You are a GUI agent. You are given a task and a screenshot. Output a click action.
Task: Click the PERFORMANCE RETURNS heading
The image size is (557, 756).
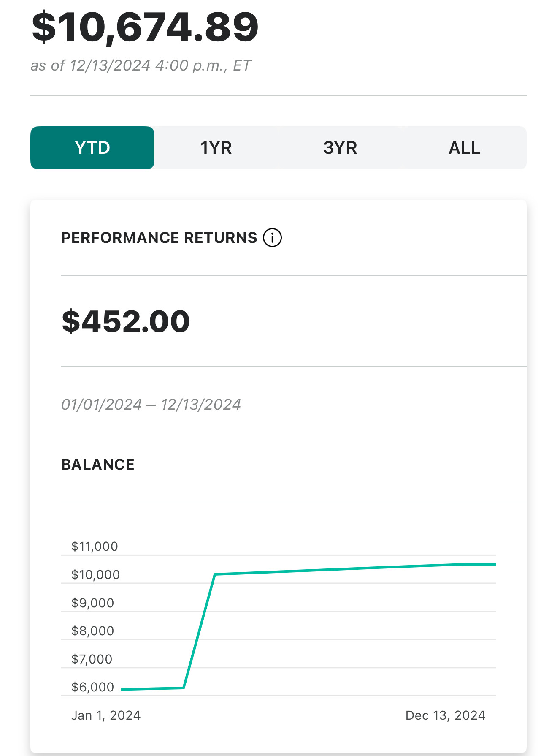point(159,238)
